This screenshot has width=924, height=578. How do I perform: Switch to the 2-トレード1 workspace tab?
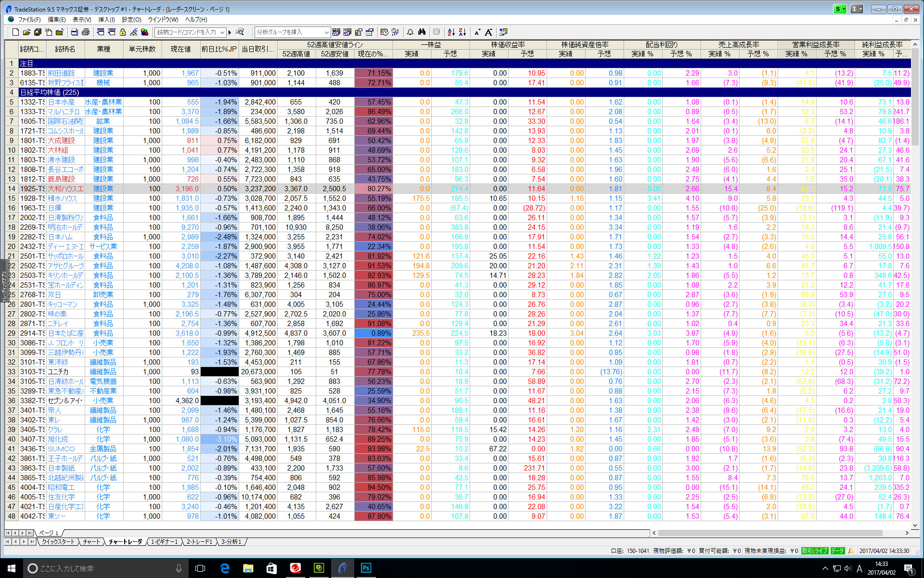pyautogui.click(x=199, y=542)
